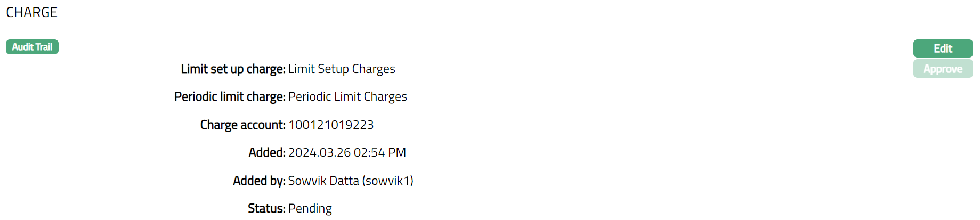The height and width of the screenshot is (220, 980).
Task: Open the Audit Trail
Action: [x=32, y=47]
